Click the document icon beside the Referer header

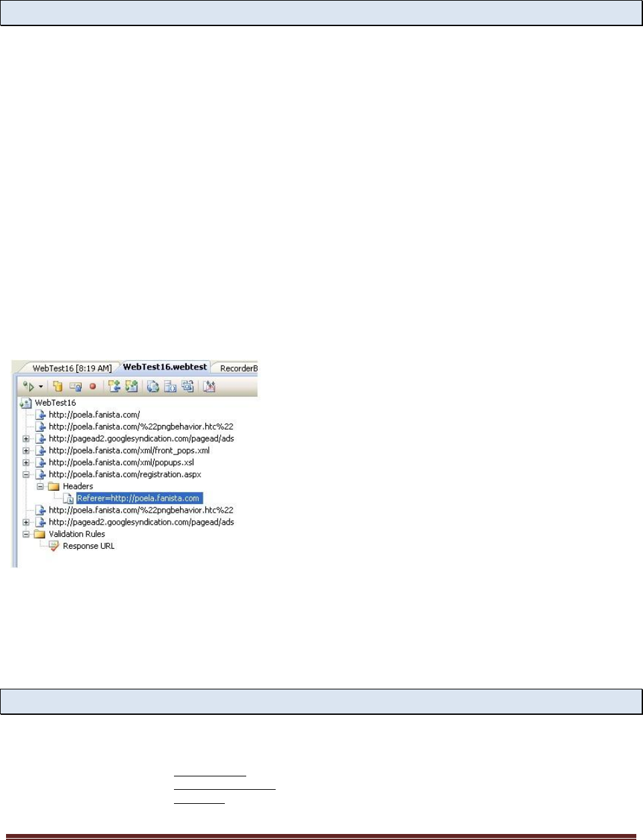pos(68,499)
